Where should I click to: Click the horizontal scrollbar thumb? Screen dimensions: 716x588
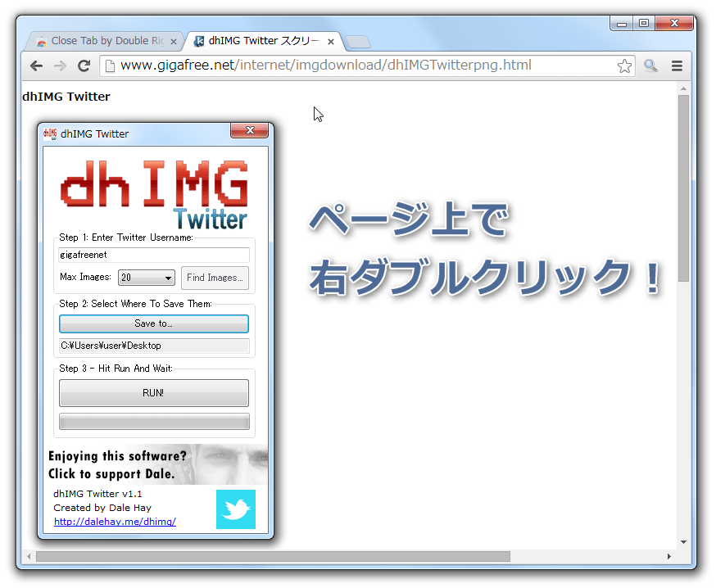(x=273, y=557)
